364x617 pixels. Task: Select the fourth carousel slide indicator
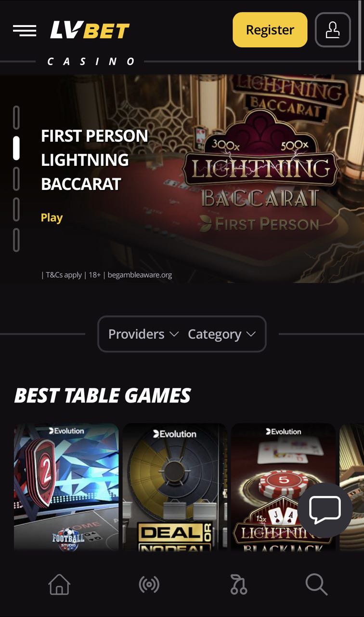pyautogui.click(x=16, y=209)
